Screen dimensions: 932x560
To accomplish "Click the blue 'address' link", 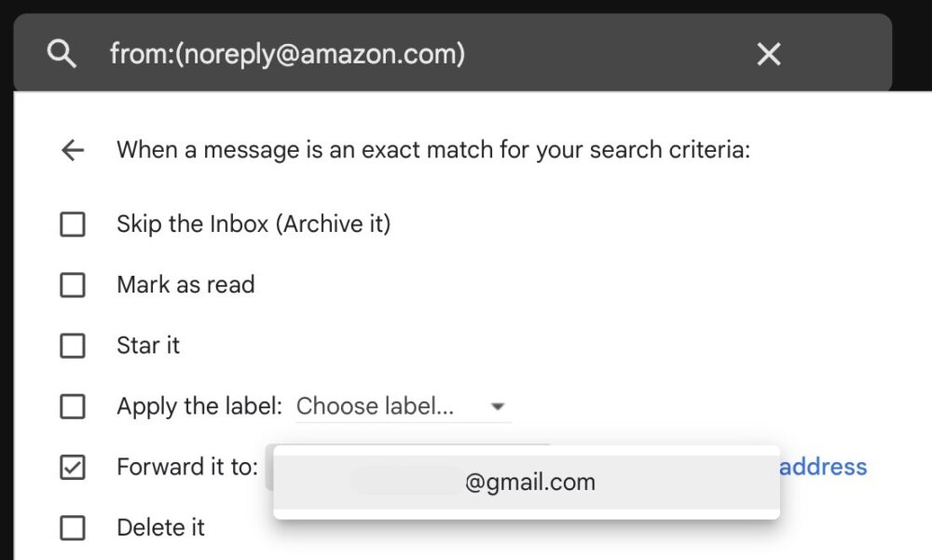I will tap(823, 467).
